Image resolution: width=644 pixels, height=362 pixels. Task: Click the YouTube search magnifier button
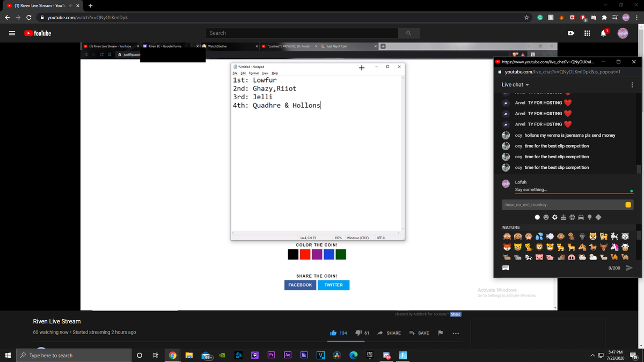coord(408,33)
